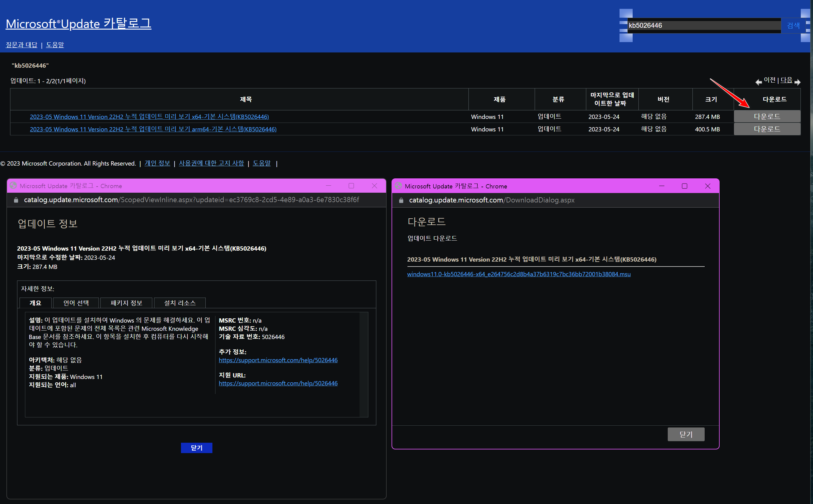This screenshot has width=813, height=504.
Task: Open 사용권에 대한 고지 사항 footer link
Action: (211, 163)
